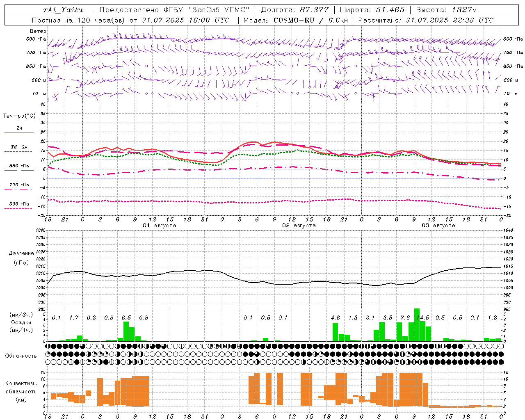The width and height of the screenshot is (525, 420).
Task: Click the '500 гПа' temperature legend entry
Action: pyautogui.click(x=19, y=204)
